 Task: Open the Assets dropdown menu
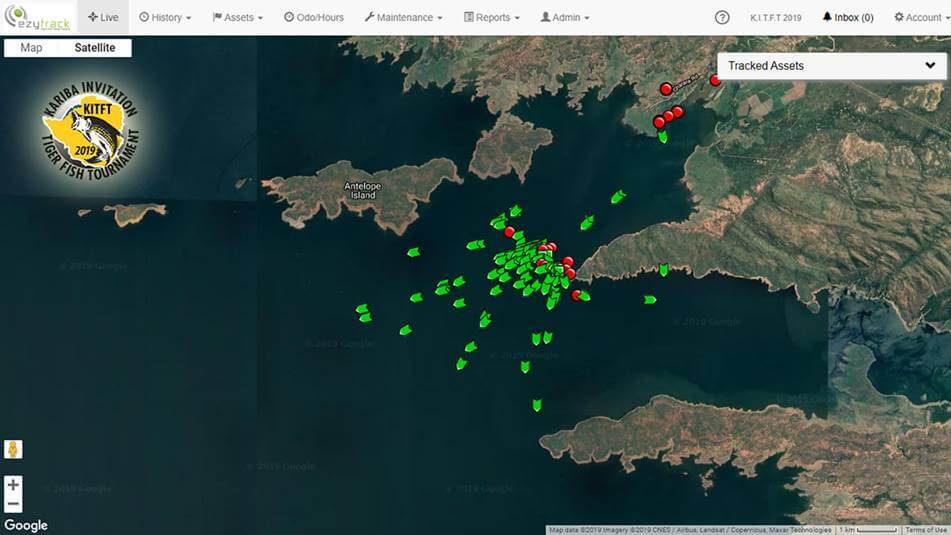click(x=238, y=17)
